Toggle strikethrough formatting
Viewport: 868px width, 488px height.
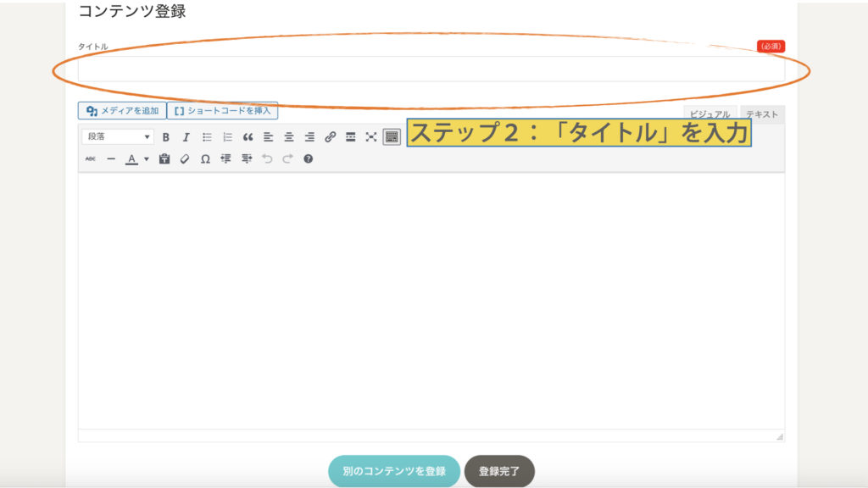point(91,158)
